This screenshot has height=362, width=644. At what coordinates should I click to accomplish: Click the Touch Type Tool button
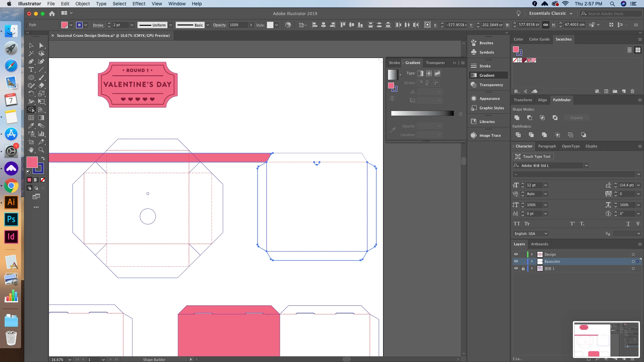(533, 157)
